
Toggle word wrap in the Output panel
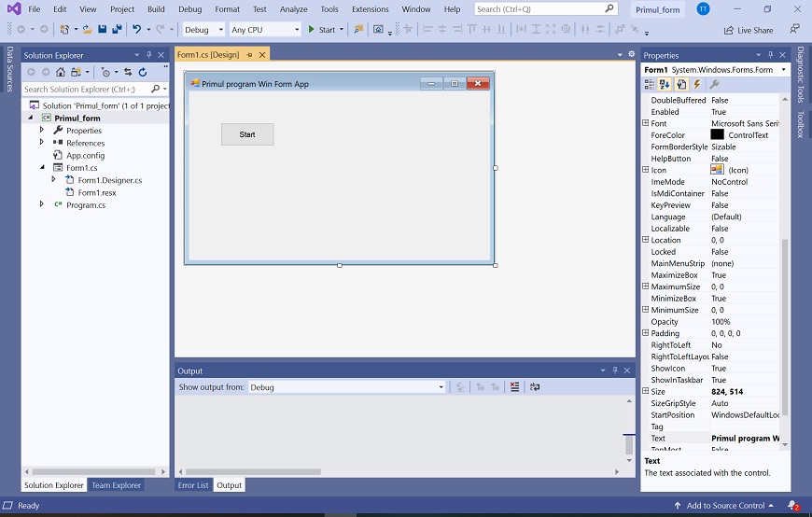(x=535, y=387)
